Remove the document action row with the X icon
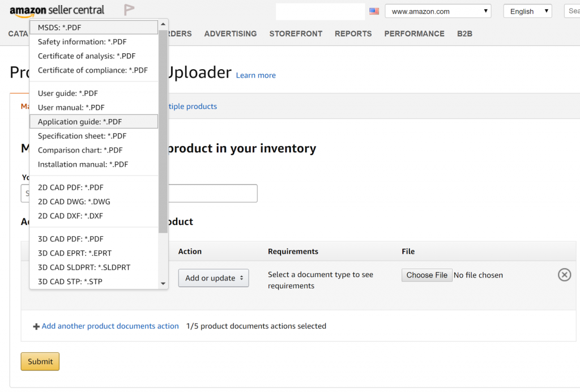580x392 pixels. pyautogui.click(x=564, y=275)
